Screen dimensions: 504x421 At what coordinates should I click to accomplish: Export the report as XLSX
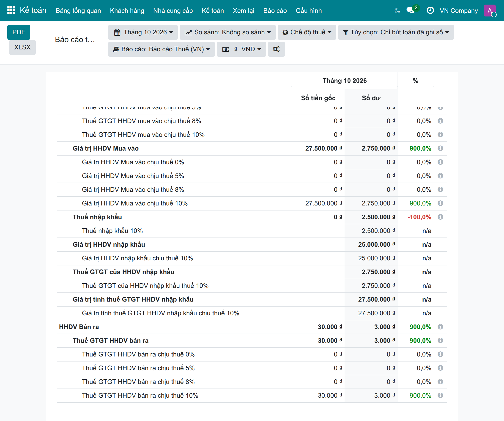[22, 47]
